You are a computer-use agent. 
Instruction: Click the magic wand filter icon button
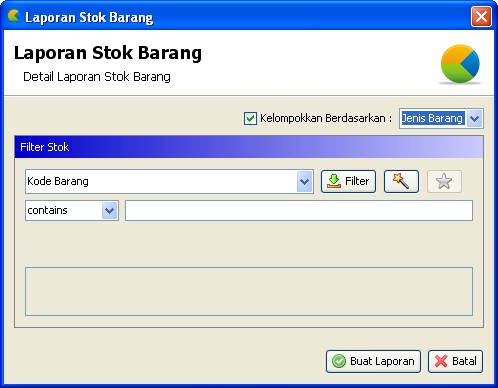pyautogui.click(x=401, y=181)
